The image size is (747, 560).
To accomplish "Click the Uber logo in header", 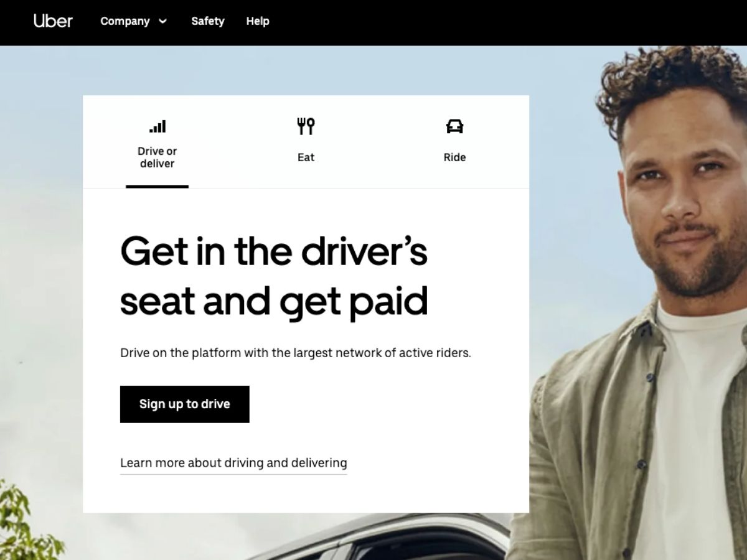I will click(53, 21).
